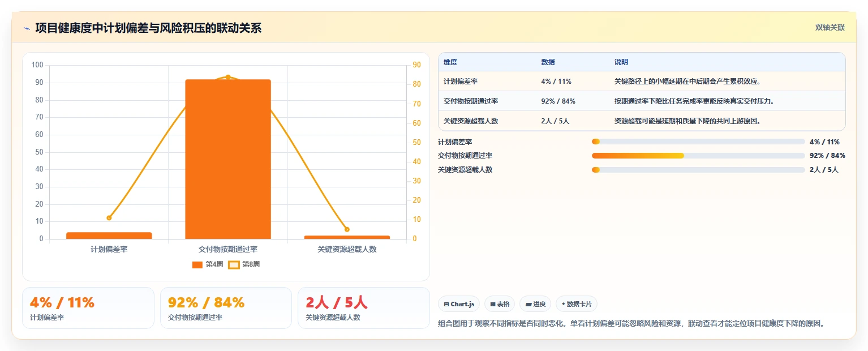The height and width of the screenshot is (351, 868).
Task: Click x-axis label 交付物按期通过率 under chart
Action: pyautogui.click(x=228, y=249)
